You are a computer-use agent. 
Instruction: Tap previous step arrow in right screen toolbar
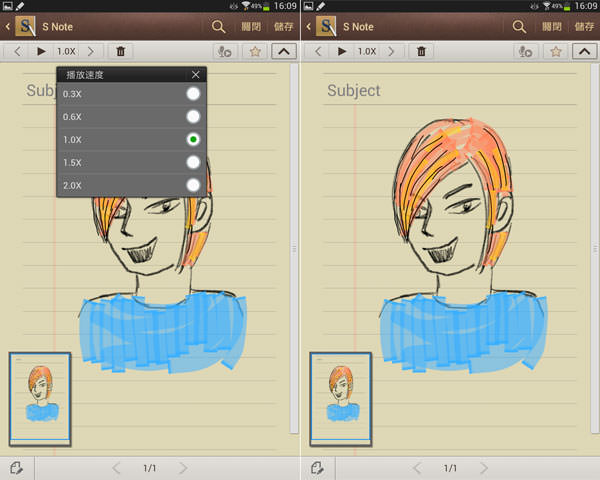tap(317, 51)
